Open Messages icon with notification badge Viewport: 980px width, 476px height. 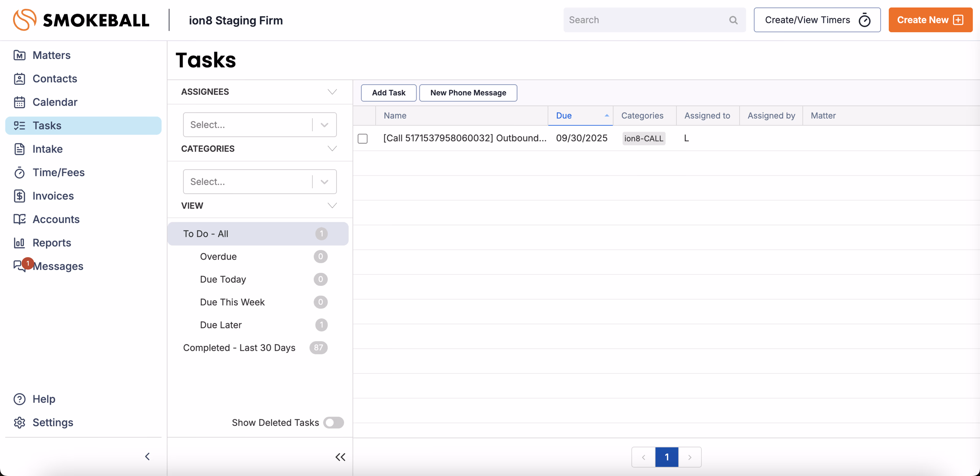click(x=20, y=266)
